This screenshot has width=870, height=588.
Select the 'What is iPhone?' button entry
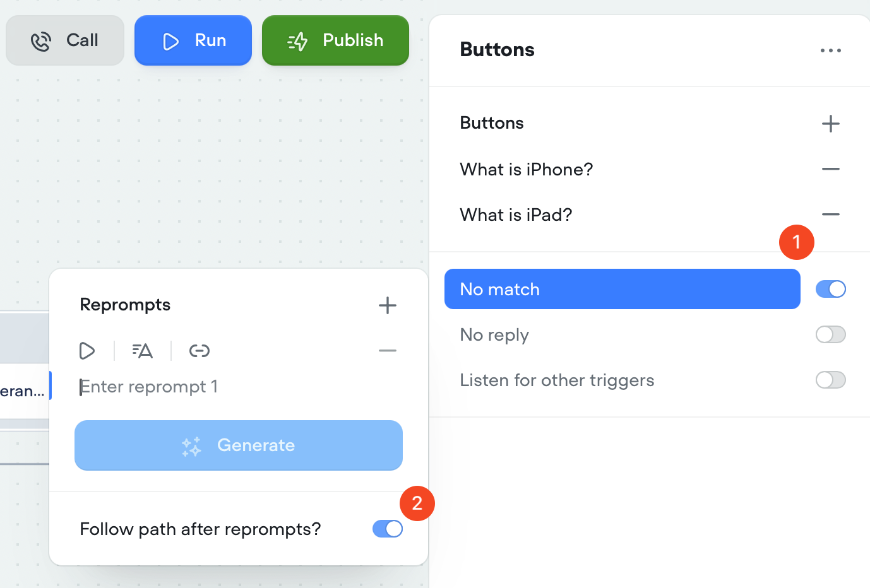[x=527, y=169]
